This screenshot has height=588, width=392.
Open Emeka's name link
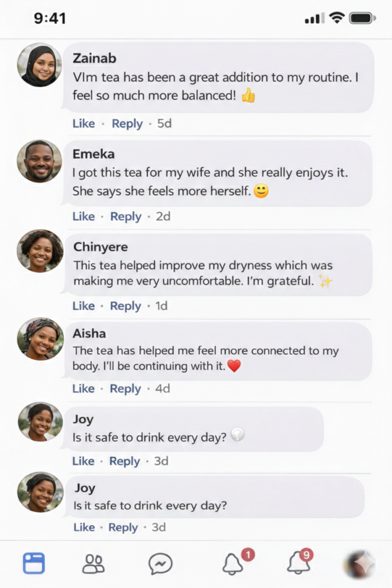(x=94, y=154)
